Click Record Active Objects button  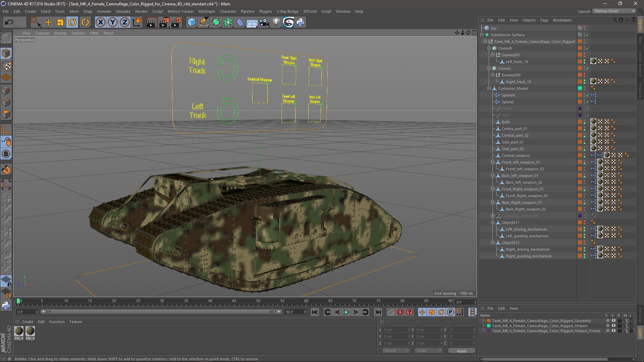tap(390, 312)
